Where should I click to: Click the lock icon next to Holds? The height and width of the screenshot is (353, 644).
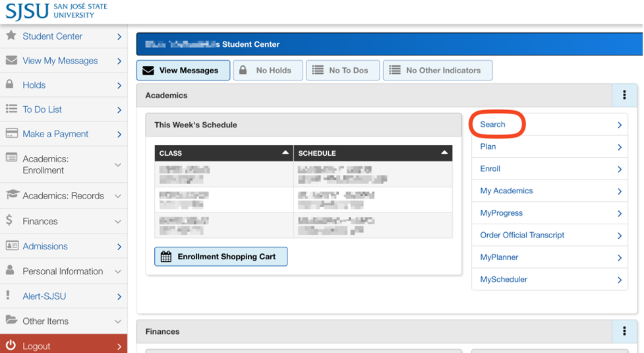(x=10, y=84)
